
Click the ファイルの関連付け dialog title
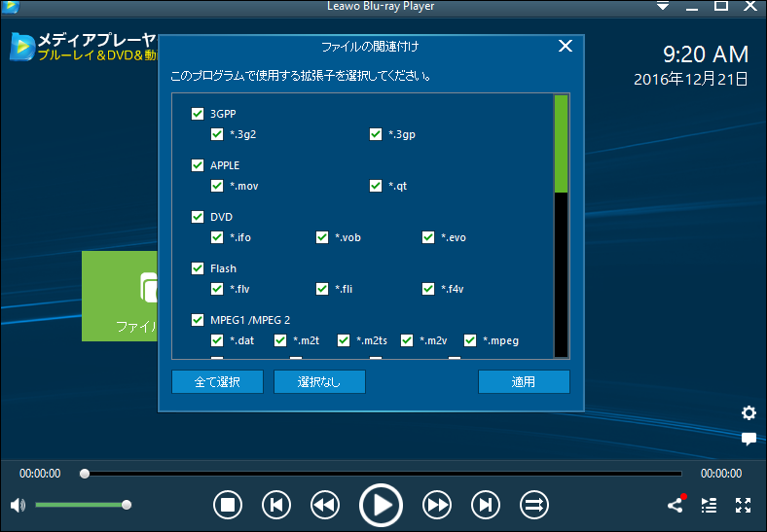[370, 47]
